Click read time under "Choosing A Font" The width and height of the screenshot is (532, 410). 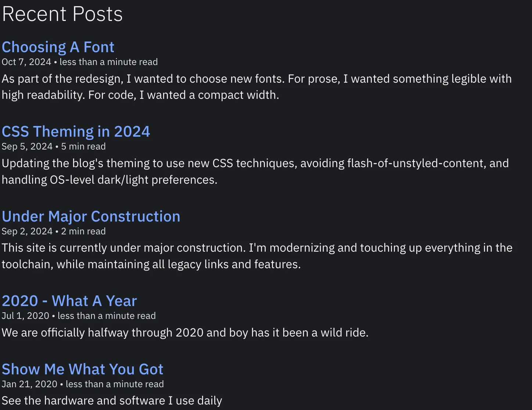[x=108, y=62]
